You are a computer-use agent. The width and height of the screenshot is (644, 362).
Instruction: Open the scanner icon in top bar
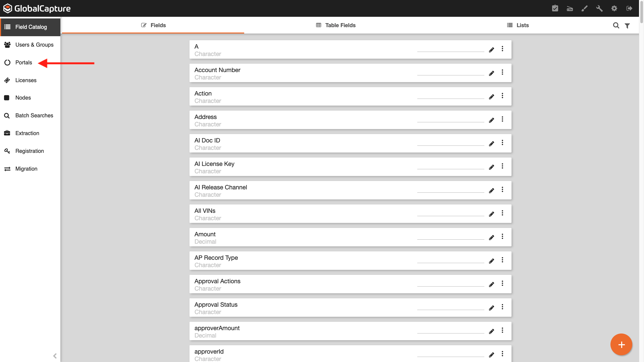point(570,8)
